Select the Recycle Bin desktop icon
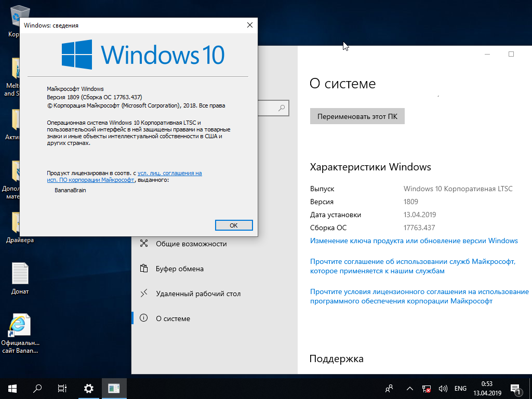 tap(14, 21)
